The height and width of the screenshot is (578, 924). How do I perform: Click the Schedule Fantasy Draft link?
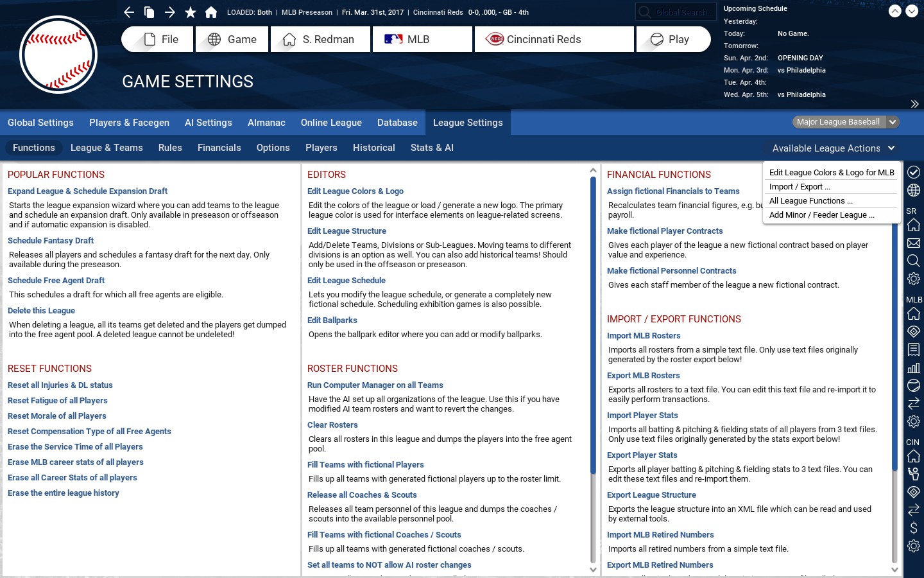coord(51,241)
